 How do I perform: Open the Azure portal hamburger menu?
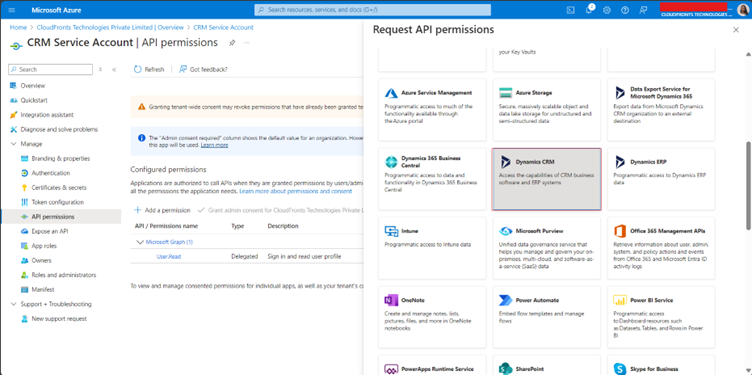click(12, 10)
